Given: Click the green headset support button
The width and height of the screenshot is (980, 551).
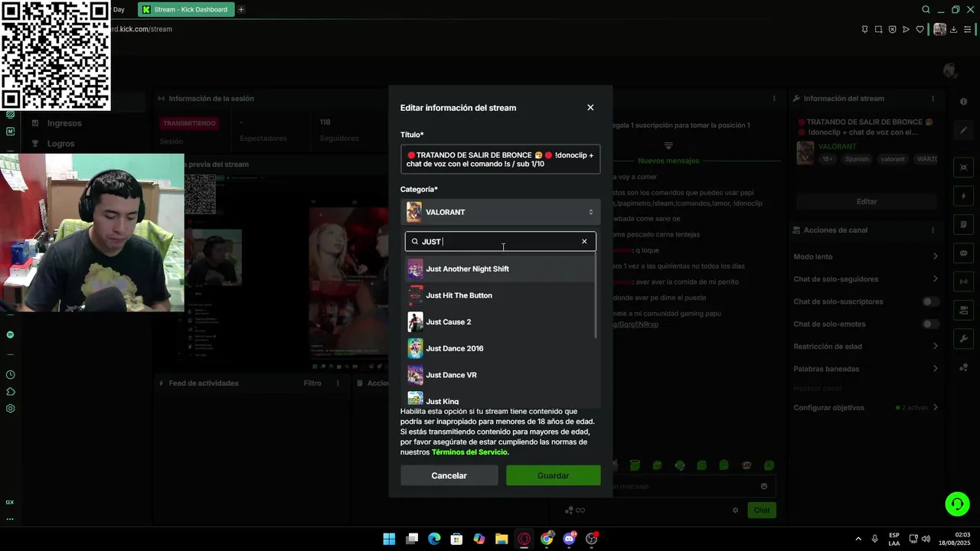Looking at the screenshot, I should [957, 504].
